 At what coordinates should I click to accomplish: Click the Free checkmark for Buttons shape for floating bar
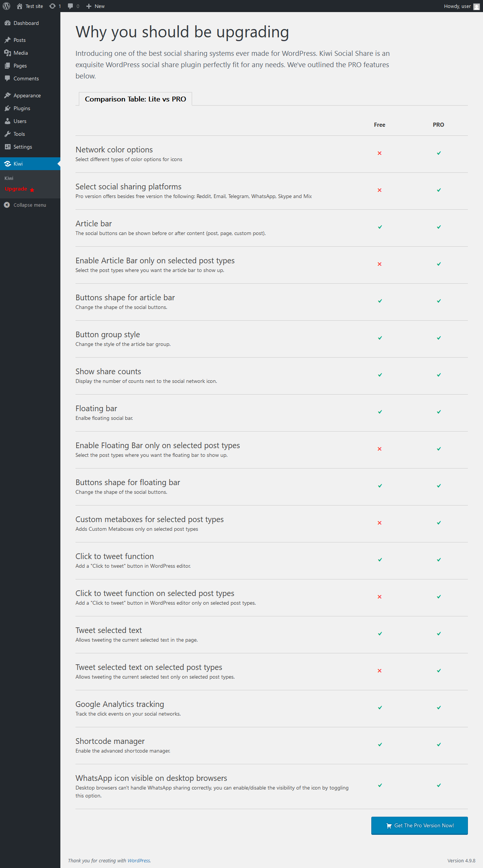380,486
